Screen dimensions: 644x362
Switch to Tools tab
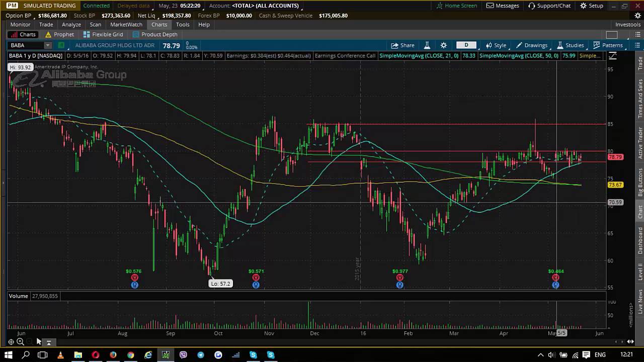[x=183, y=25]
